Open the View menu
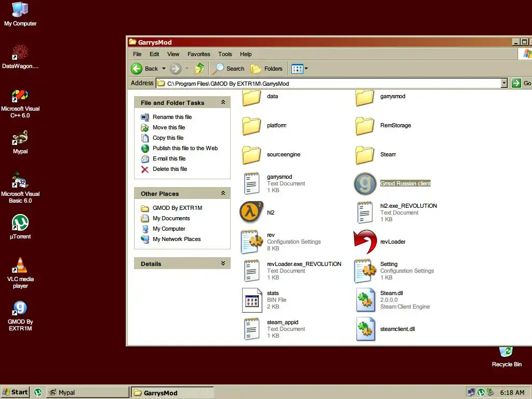The image size is (532, 399). point(173,54)
